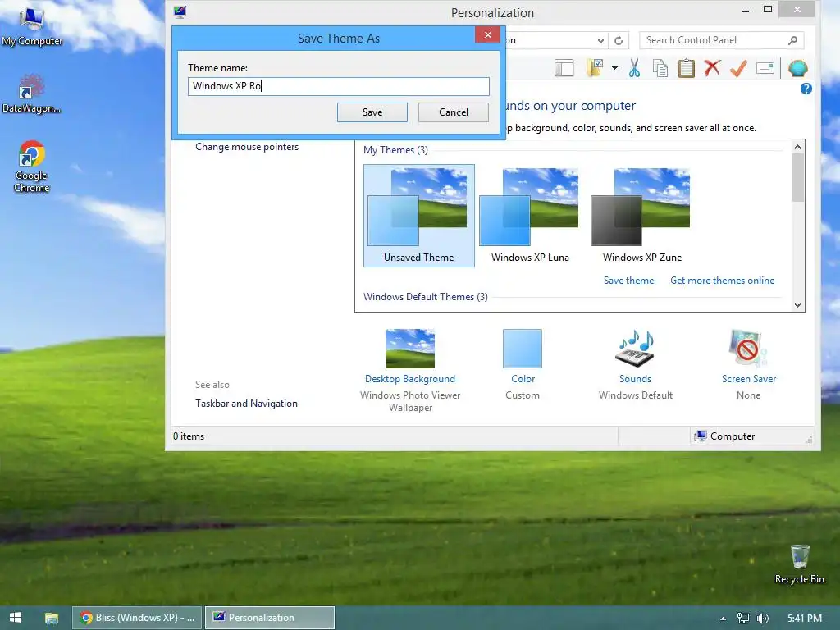The width and height of the screenshot is (840, 630).
Task: Open the Color custom swatch
Action: [x=523, y=349]
